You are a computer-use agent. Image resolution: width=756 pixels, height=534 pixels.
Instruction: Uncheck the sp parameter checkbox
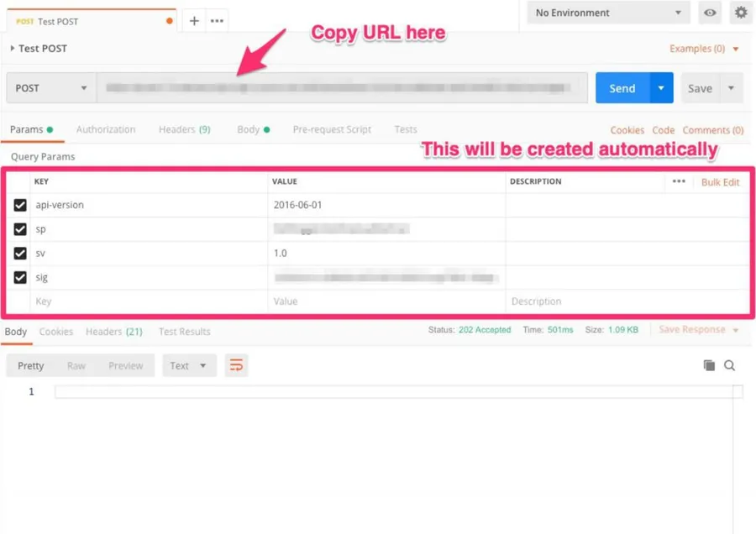click(20, 229)
